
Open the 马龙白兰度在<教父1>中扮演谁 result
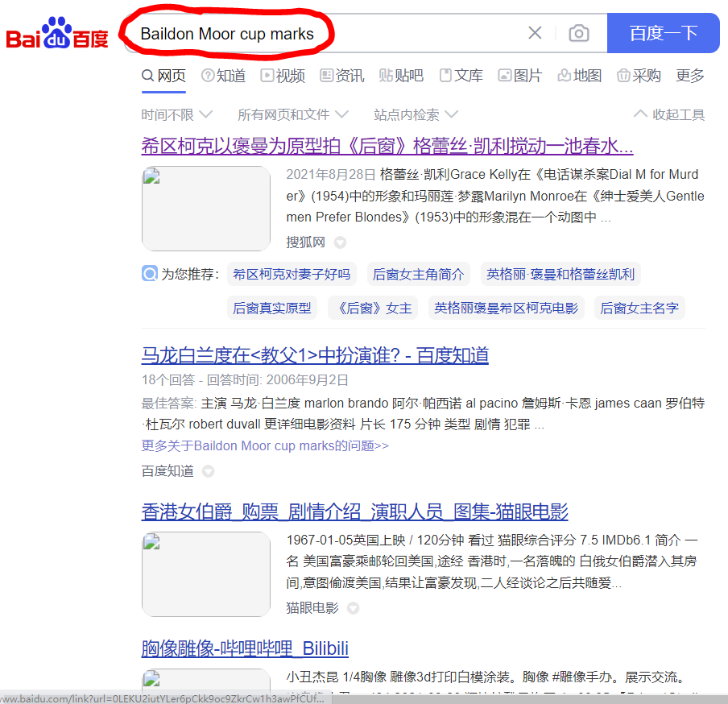click(315, 356)
